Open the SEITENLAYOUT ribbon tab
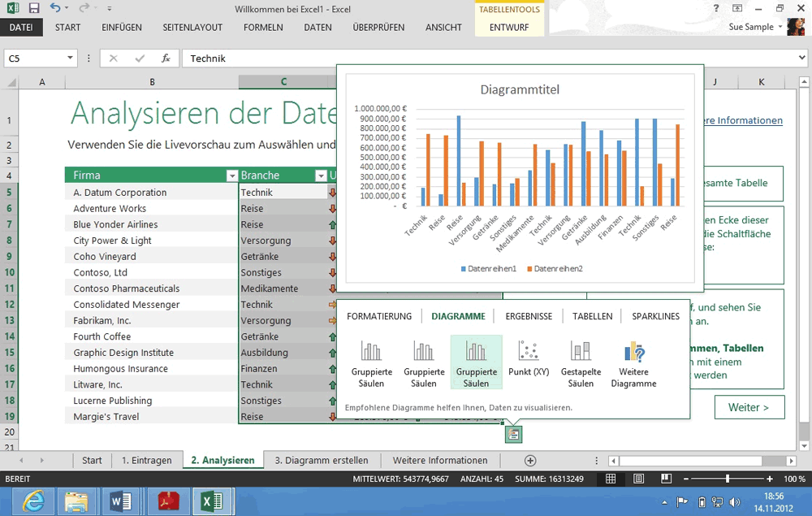Viewport: 812px width, 516px height. coord(192,28)
